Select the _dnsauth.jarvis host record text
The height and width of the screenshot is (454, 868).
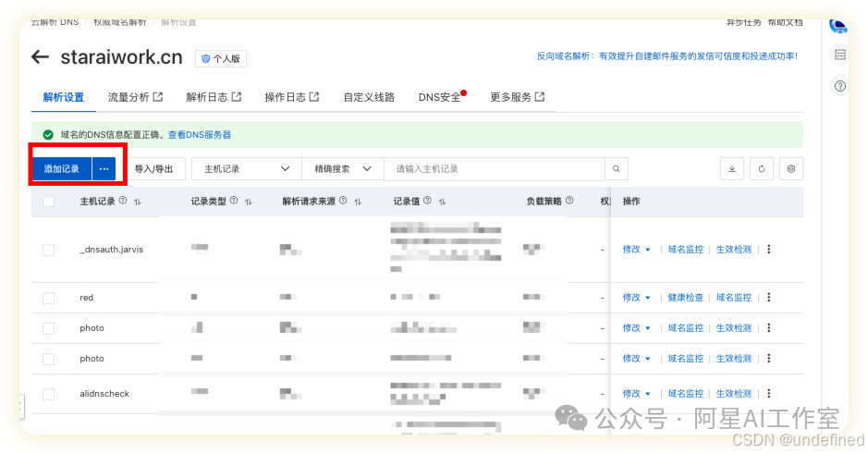click(x=111, y=250)
